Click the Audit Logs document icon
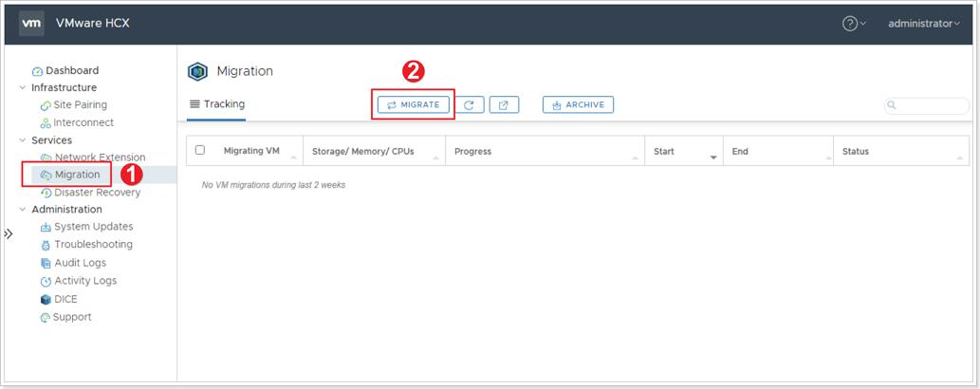Screen dimensions: 980x389 (x=46, y=264)
